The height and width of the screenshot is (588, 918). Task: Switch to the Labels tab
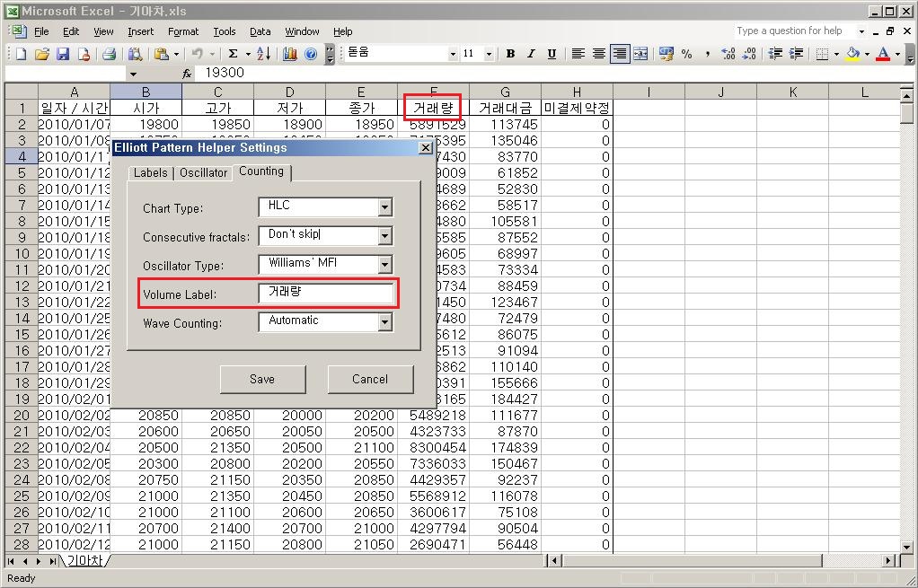pyautogui.click(x=150, y=173)
